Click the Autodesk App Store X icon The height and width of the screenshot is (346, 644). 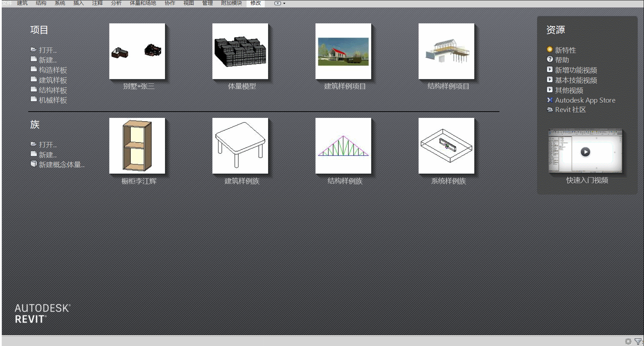coord(550,100)
